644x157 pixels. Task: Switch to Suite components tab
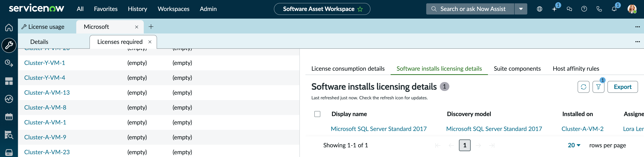(x=517, y=69)
